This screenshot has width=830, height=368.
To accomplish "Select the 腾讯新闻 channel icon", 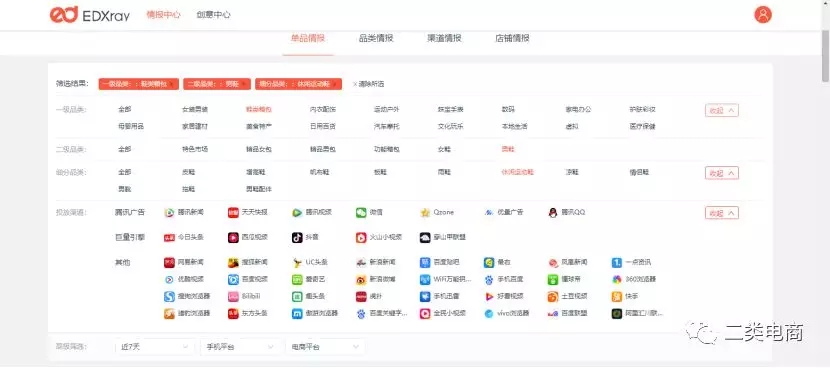I will pyautogui.click(x=169, y=212).
